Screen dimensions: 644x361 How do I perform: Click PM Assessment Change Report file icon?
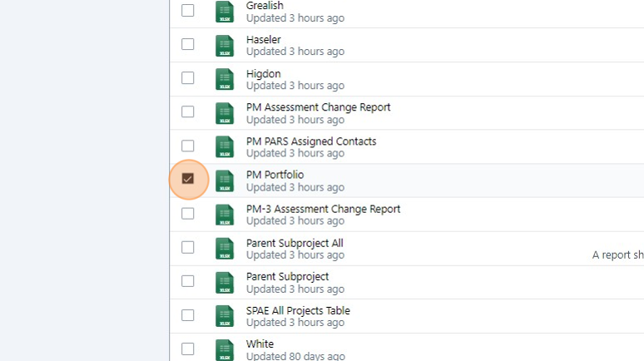pos(225,113)
